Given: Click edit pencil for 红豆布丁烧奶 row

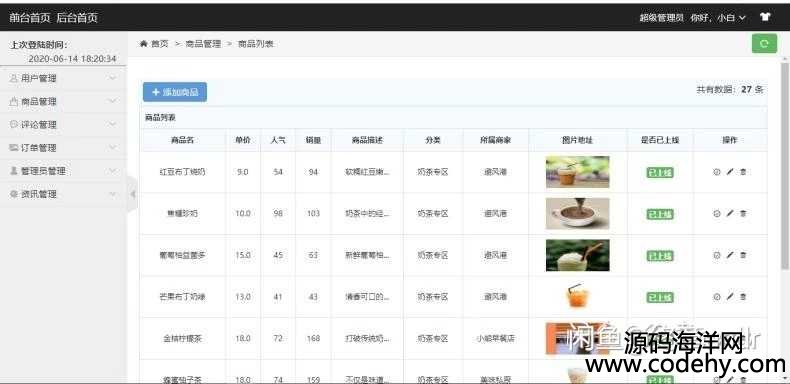Looking at the screenshot, I should [x=730, y=172].
